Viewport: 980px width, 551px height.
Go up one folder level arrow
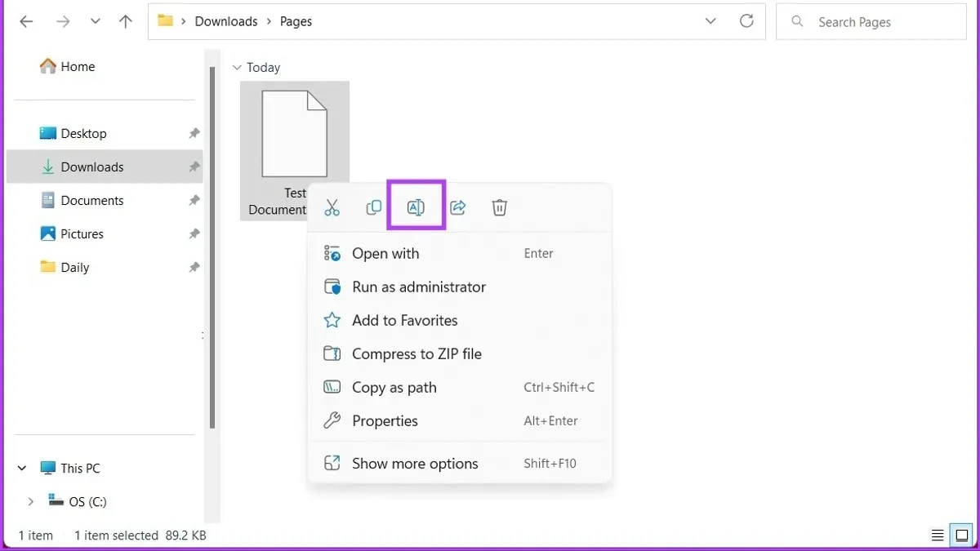click(x=125, y=22)
